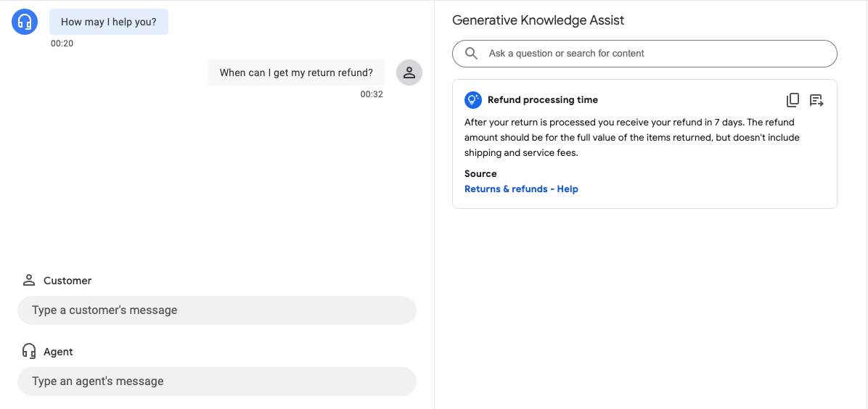
Task: Click the refund answer paragraph text
Action: point(631,138)
